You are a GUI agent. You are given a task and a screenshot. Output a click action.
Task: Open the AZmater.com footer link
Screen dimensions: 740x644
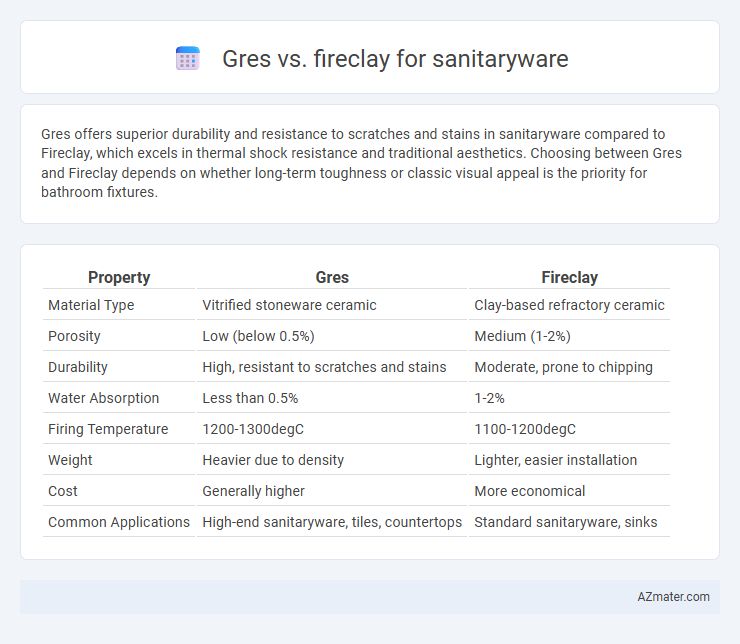(673, 597)
